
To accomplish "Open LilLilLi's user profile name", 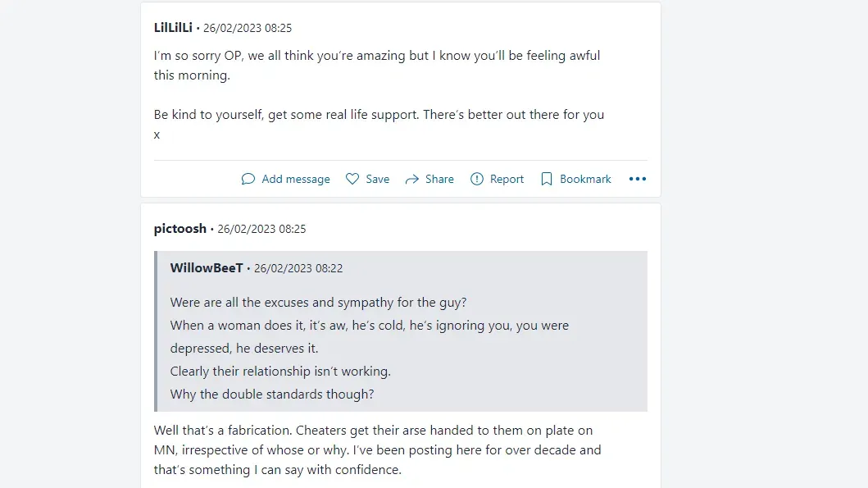I will click(x=173, y=28).
